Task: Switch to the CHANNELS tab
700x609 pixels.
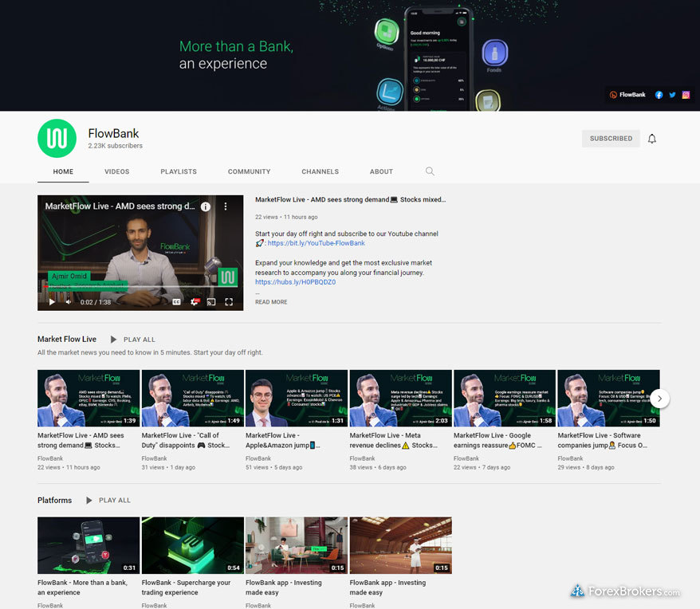Action: (x=320, y=171)
